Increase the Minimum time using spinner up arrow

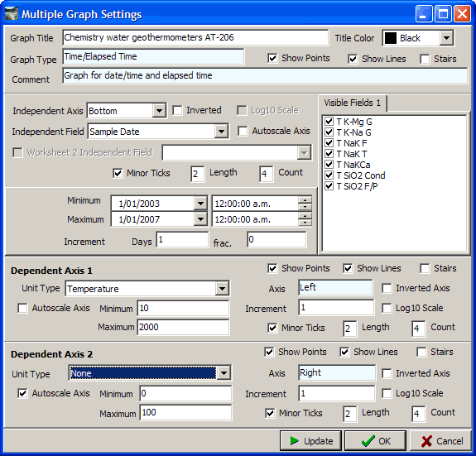[x=305, y=200]
